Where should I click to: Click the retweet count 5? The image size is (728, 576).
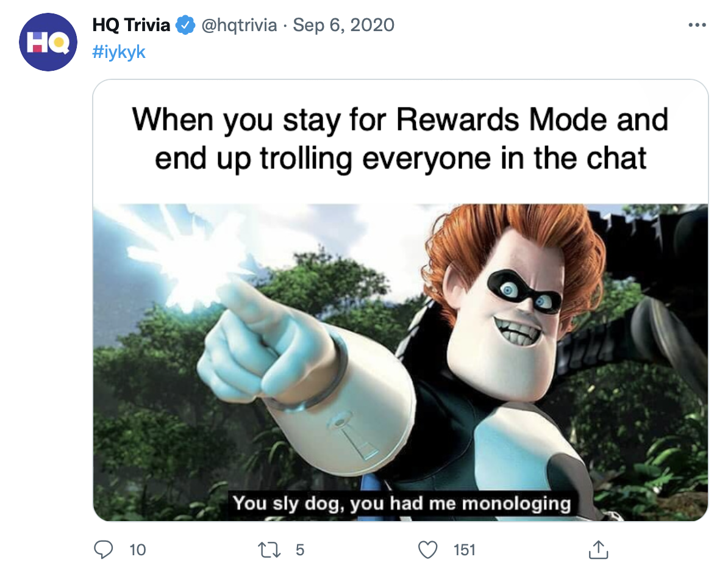click(300, 550)
